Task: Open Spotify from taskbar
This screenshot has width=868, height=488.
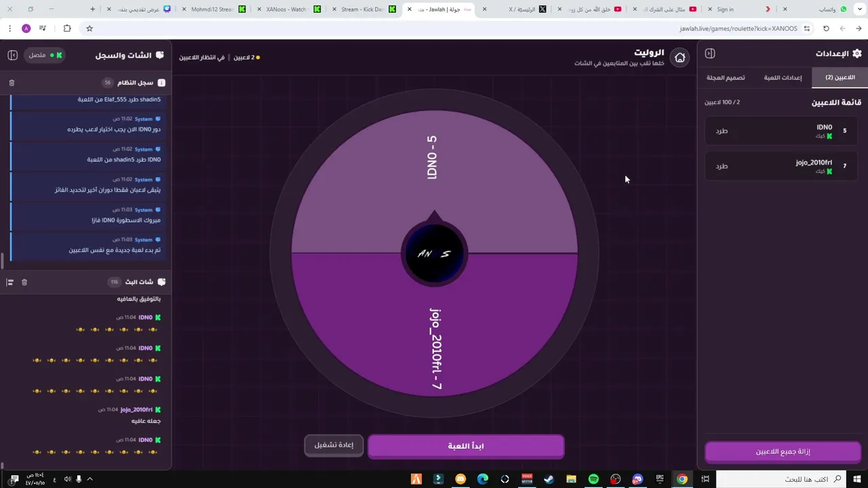Action: coord(593,479)
